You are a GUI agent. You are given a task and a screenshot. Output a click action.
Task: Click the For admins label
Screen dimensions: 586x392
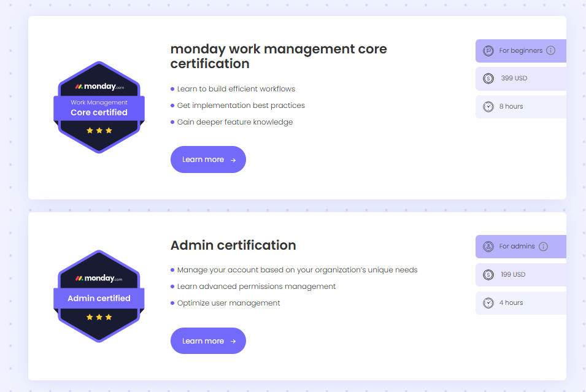(x=517, y=247)
